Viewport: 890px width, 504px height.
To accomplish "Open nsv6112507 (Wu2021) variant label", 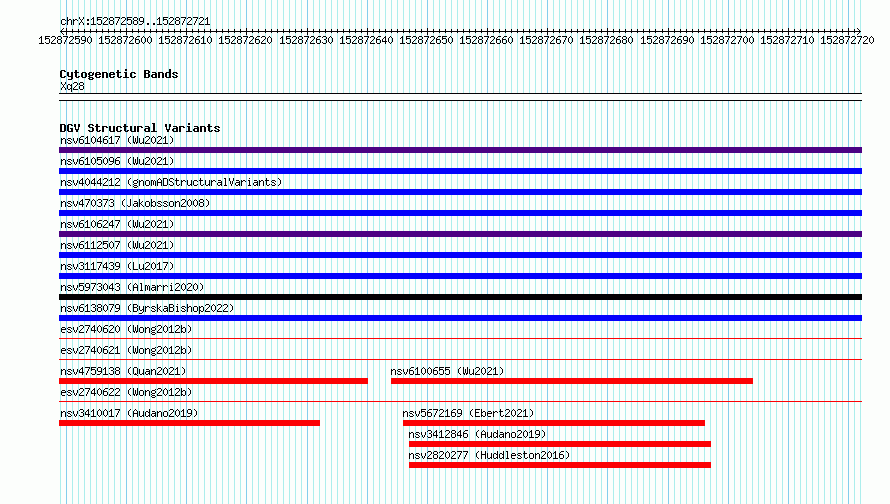I will point(117,245).
